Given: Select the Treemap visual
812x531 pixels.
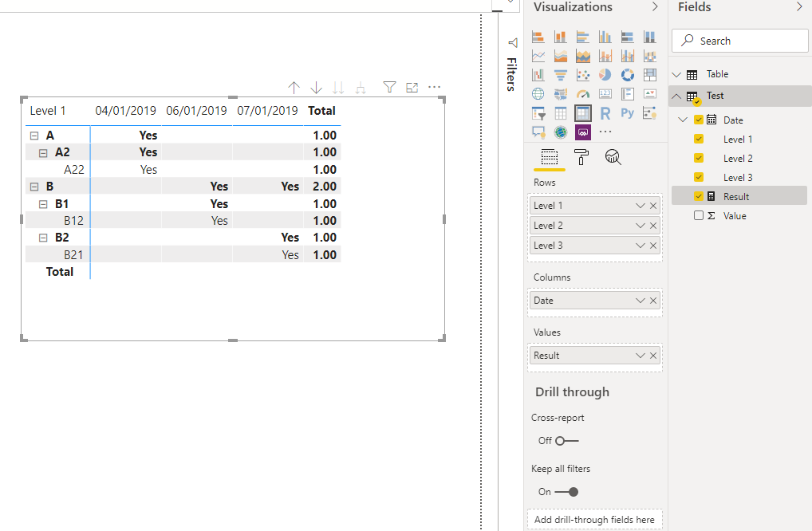Looking at the screenshot, I should click(x=649, y=75).
